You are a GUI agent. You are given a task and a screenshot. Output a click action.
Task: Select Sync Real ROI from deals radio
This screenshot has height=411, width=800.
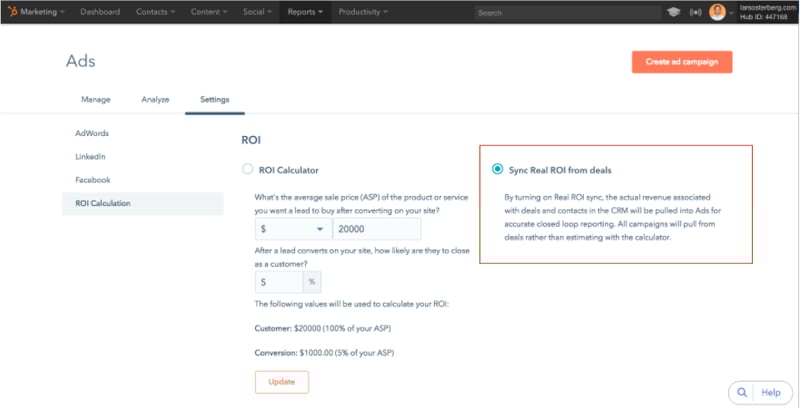pos(497,169)
